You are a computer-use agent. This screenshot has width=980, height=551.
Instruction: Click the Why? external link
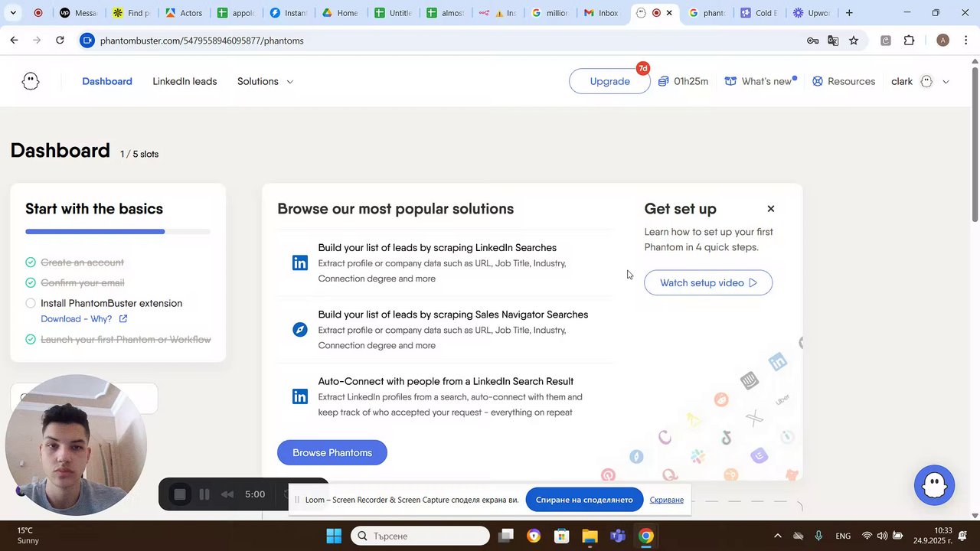(107, 319)
